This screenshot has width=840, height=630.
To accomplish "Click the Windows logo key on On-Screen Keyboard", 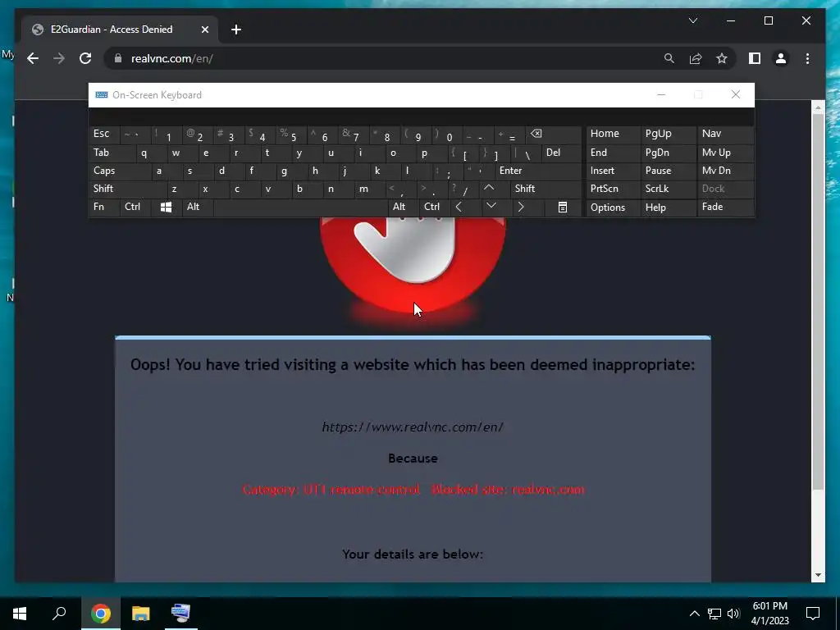I will (166, 208).
